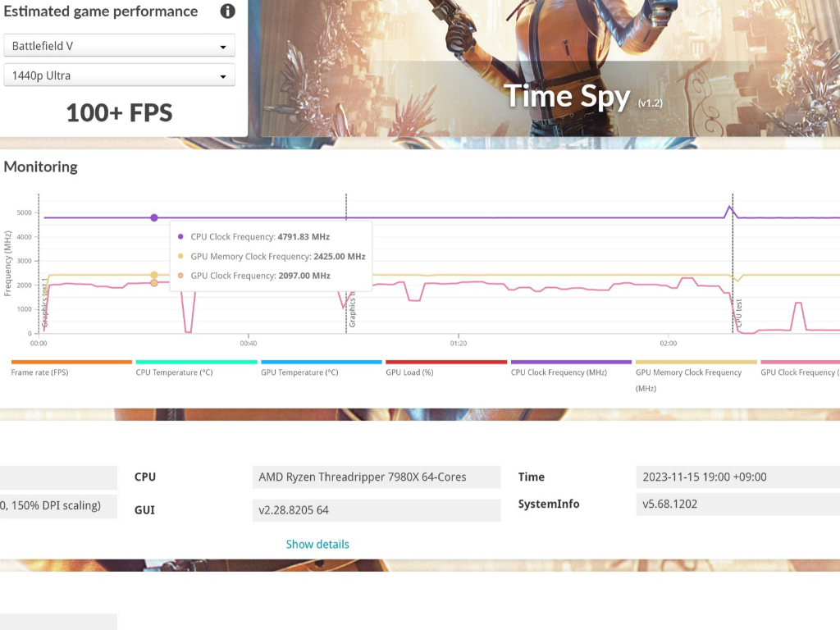Click the CPU clock spike near CPU test
This screenshot has height=630, width=840.
point(729,207)
